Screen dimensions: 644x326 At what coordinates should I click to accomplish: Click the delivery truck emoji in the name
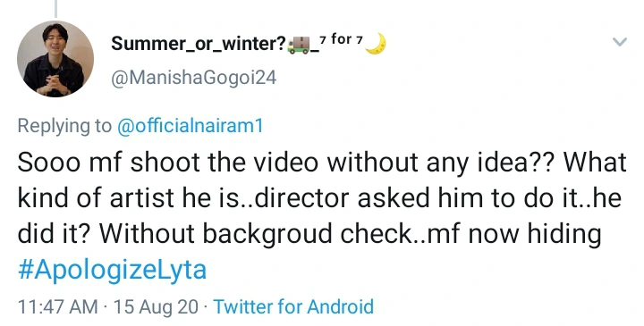coord(299,45)
